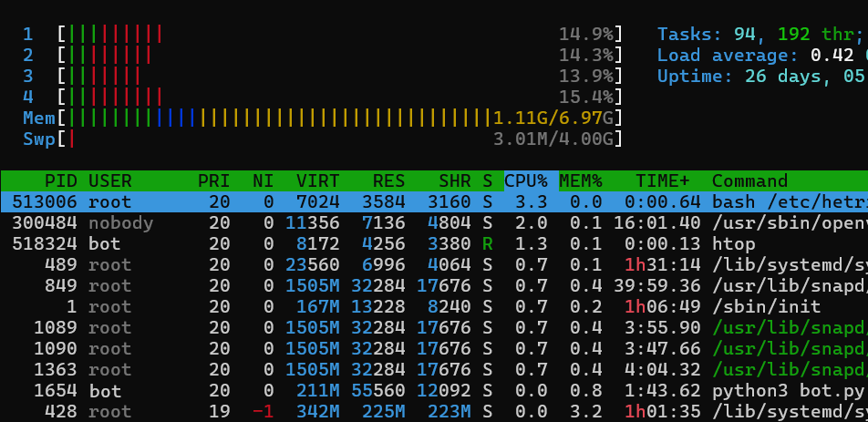Click the 1:43.62 time value
Screen dimensions: 868x422
click(x=663, y=391)
